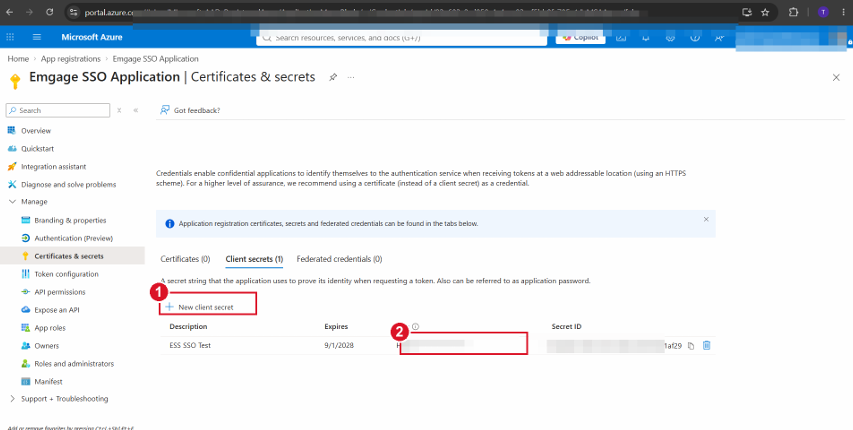Open the Azure portal hamburger menu
This screenshot has height=430, width=853.
(37, 37)
